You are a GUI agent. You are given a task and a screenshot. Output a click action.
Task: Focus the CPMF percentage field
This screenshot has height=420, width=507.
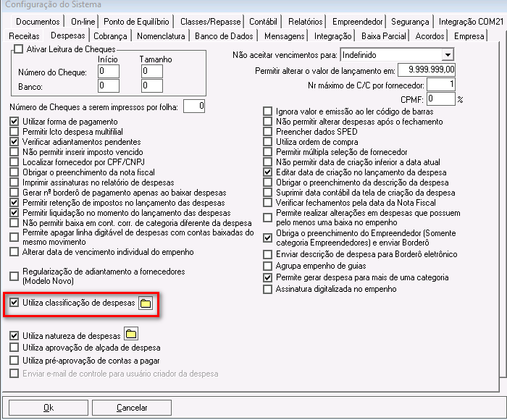tap(441, 98)
